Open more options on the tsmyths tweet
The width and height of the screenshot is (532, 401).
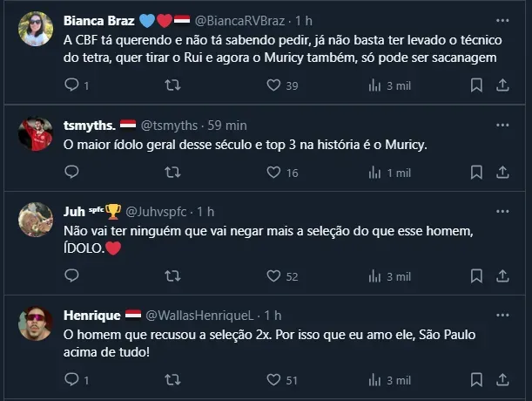tap(502, 124)
